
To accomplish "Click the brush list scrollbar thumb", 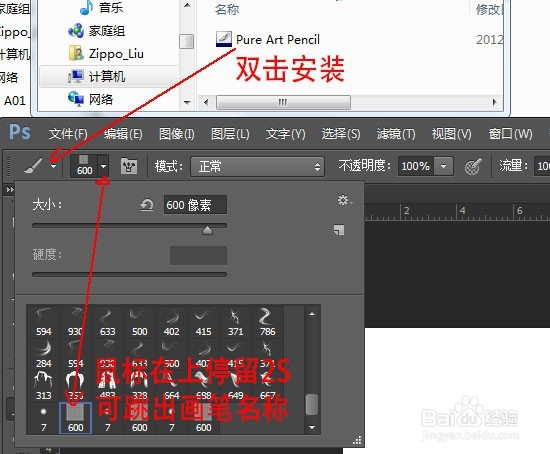I will click(311, 405).
